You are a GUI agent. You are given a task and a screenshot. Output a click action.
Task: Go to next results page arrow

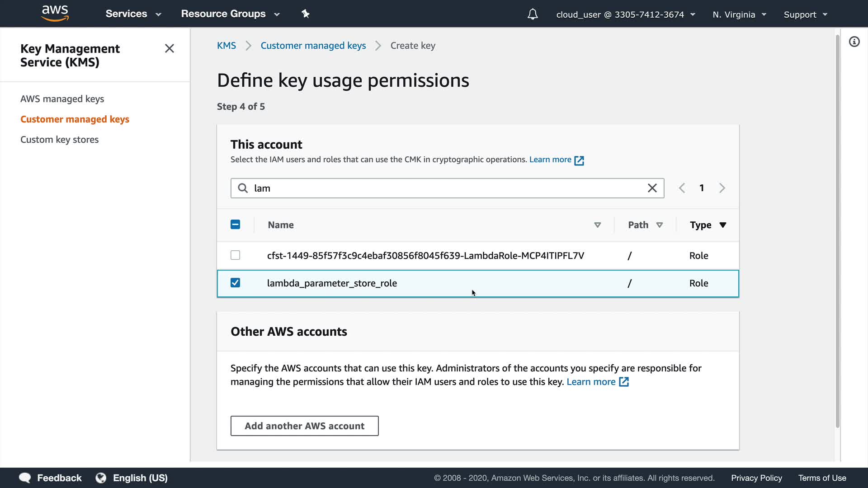[x=722, y=188]
